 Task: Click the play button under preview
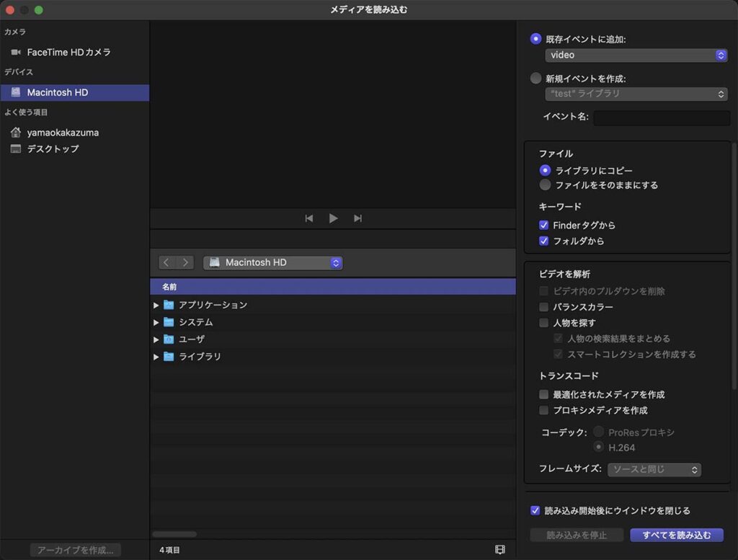pyautogui.click(x=333, y=218)
